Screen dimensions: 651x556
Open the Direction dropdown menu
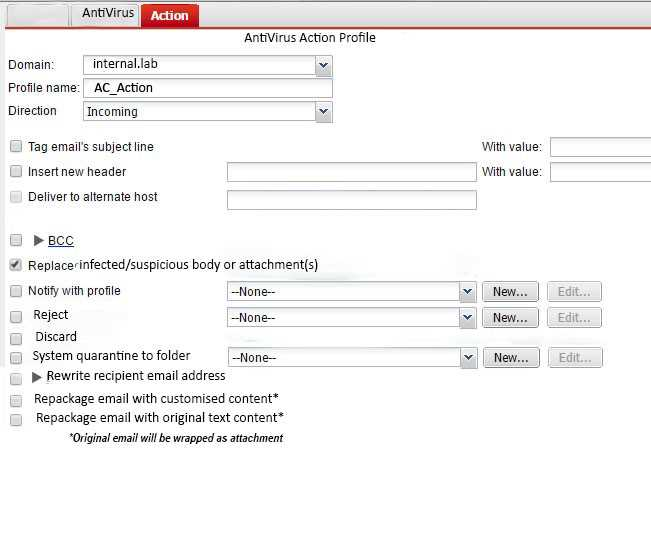(x=322, y=112)
